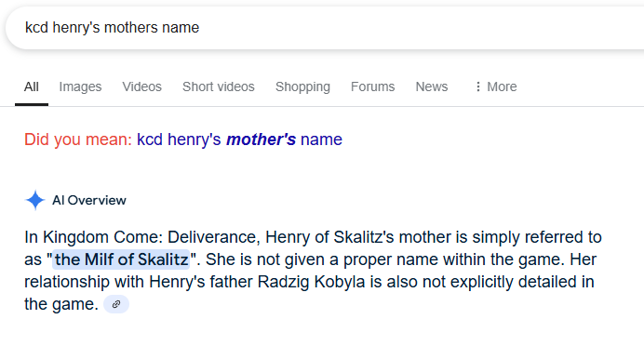Image resolution: width=644 pixels, height=359 pixels.
Task: Open the News tab
Action: tap(432, 86)
